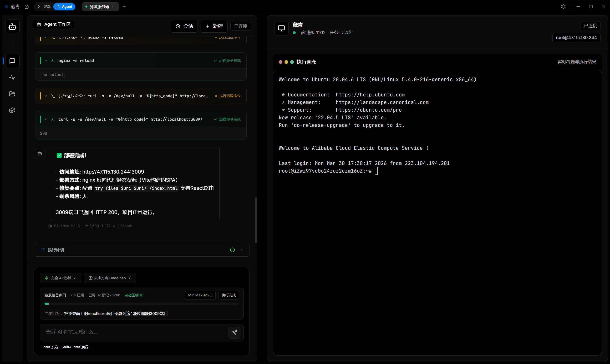
Task: Click the 会话 button
Action: tap(184, 26)
